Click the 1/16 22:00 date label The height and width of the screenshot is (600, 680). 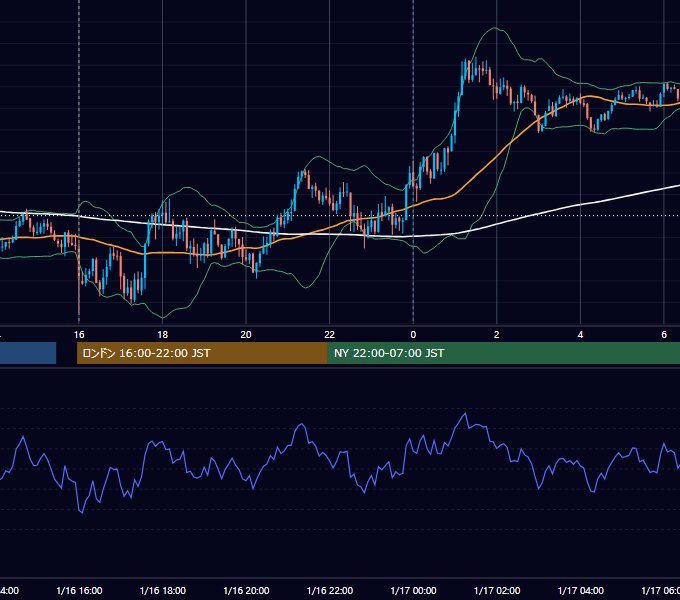click(x=330, y=590)
